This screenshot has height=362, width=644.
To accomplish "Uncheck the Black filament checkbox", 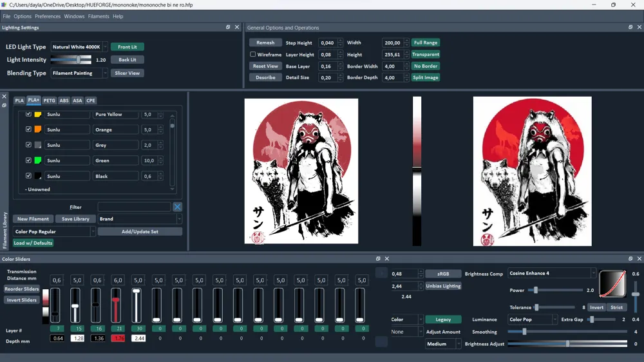I will point(28,175).
